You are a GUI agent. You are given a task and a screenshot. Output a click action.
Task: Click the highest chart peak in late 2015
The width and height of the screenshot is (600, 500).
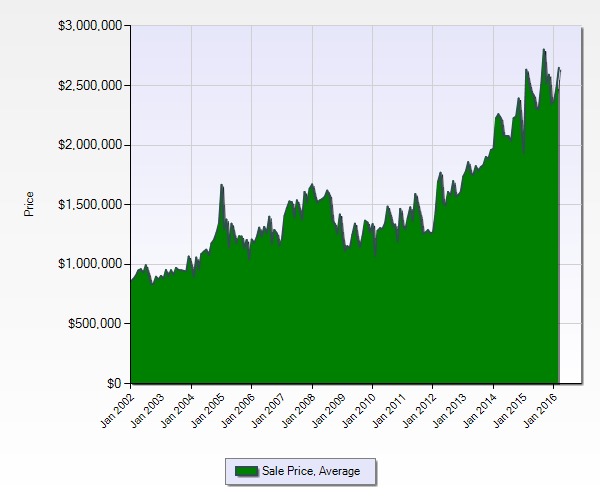(544, 50)
